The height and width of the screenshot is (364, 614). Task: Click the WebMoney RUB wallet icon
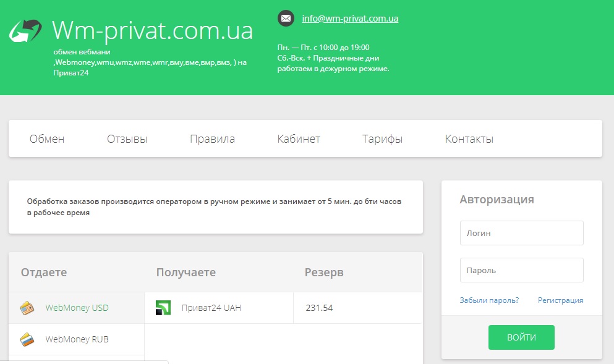coord(27,340)
